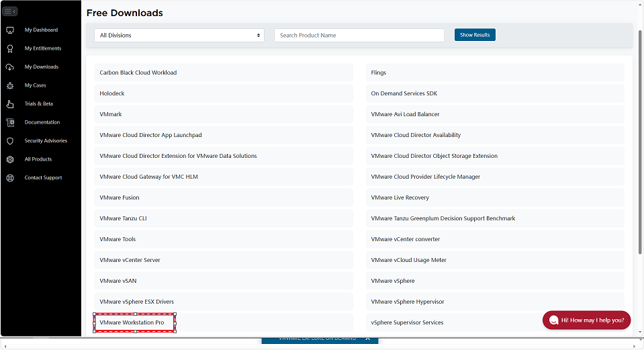Open VMware Cloud Provider Lifecycle Manager
Viewport: 644px width, 350px height.
coord(495,177)
